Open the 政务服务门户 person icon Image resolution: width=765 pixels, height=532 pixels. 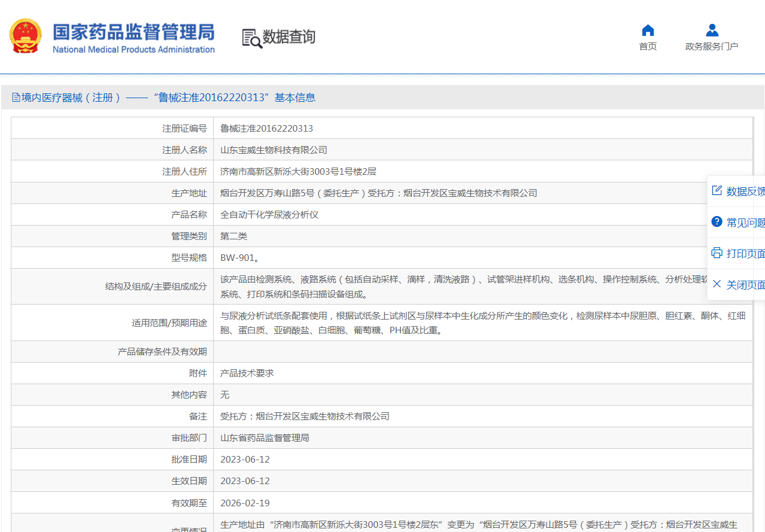pos(712,31)
